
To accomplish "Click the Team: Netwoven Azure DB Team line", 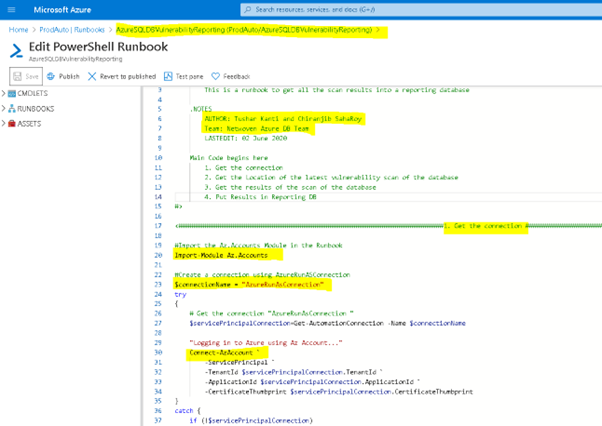I will [x=256, y=129].
